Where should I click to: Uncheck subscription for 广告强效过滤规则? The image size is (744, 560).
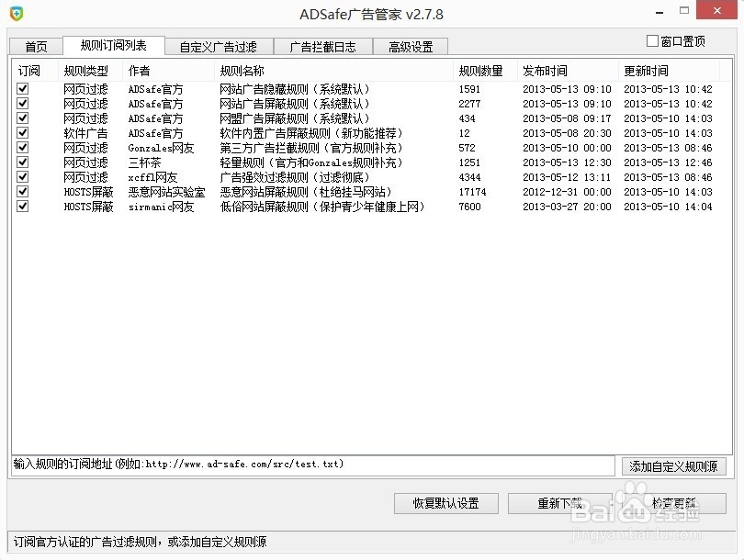click(x=22, y=177)
